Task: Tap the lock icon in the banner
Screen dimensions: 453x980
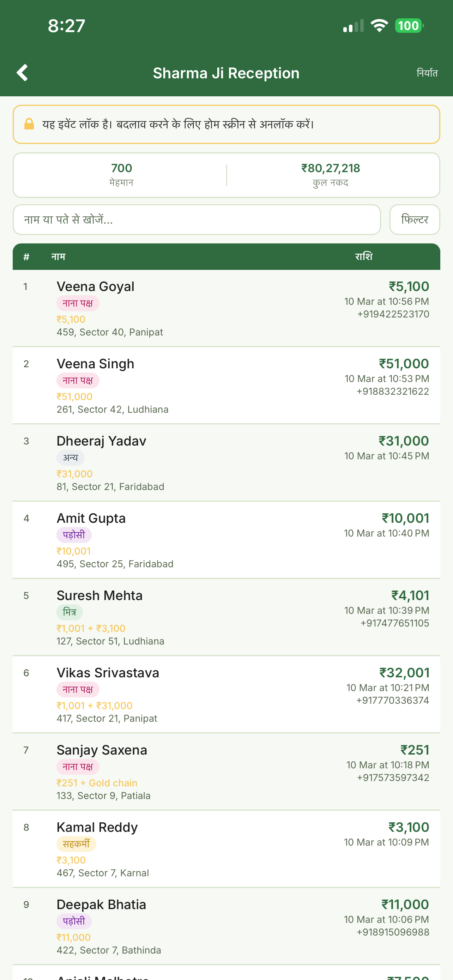Action: (29, 124)
